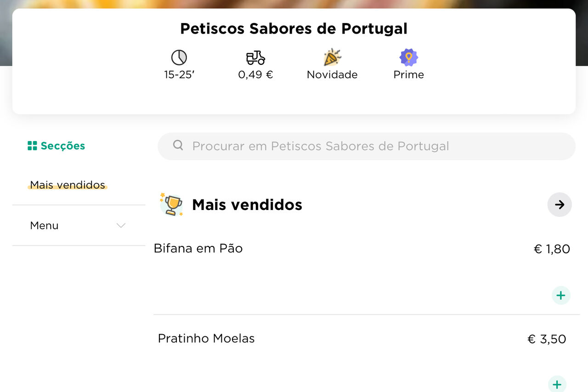Open the Mais vendidos arrow button
The height and width of the screenshot is (392, 588).
point(560,205)
